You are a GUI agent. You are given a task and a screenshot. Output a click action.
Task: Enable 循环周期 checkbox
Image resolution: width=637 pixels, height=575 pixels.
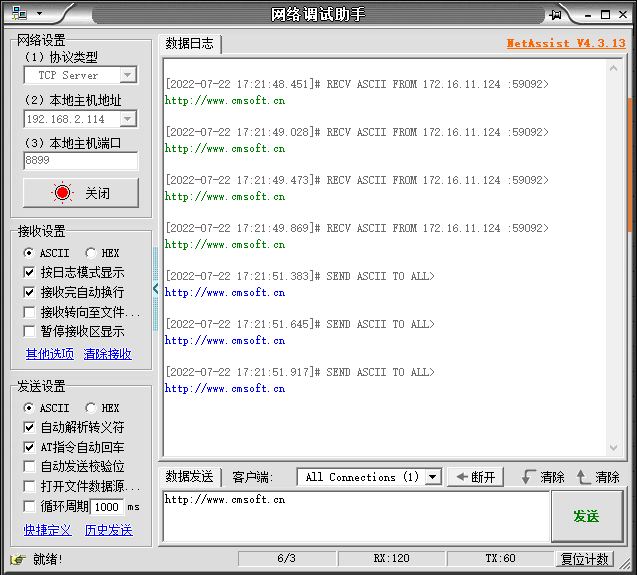pos(29,506)
